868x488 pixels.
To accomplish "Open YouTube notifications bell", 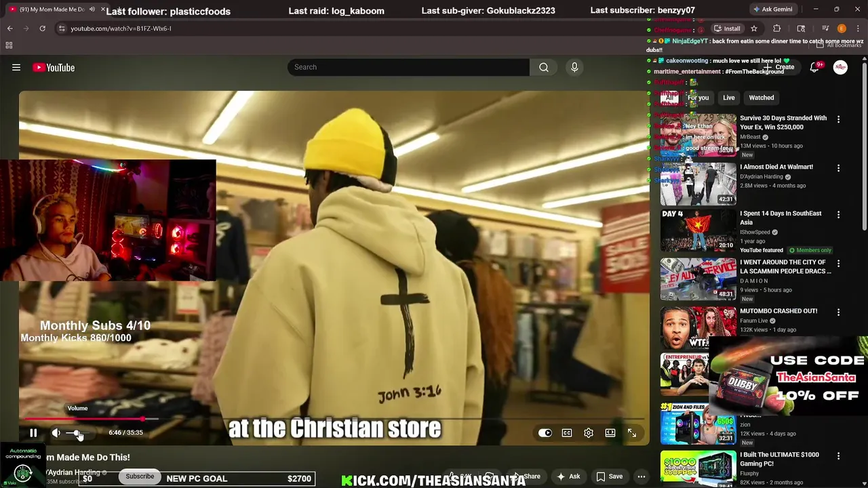I will [814, 67].
